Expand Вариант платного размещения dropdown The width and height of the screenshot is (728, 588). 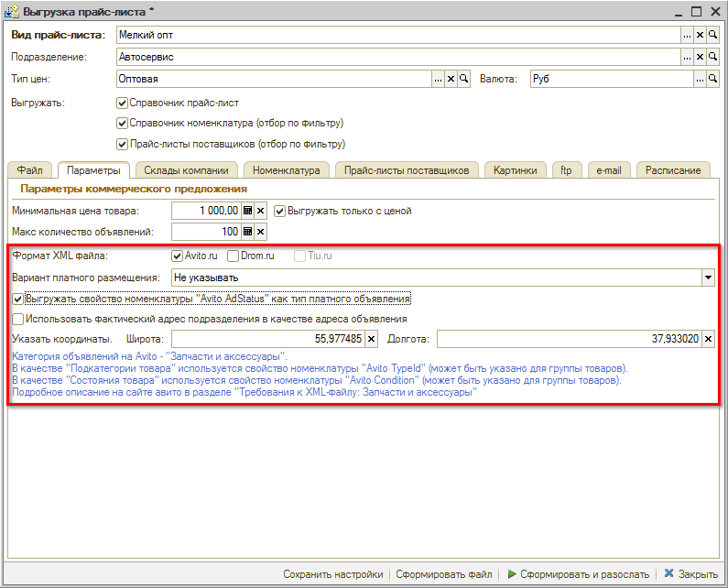pyautogui.click(x=708, y=277)
